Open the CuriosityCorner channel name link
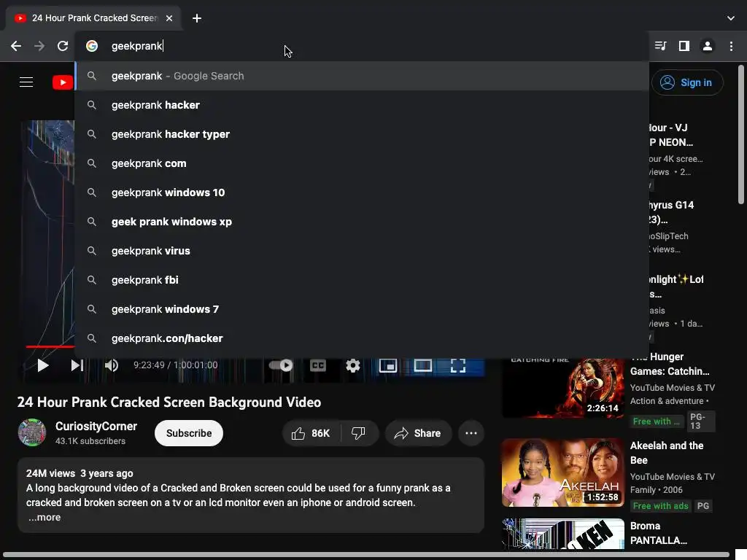 click(96, 426)
